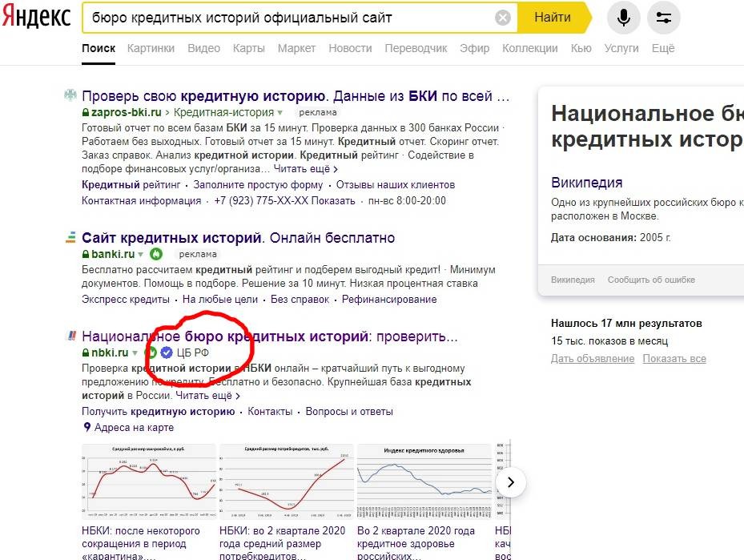Expand 'Читать ещё' in the НБКИ result
The width and height of the screenshot is (744, 560).
(208, 395)
